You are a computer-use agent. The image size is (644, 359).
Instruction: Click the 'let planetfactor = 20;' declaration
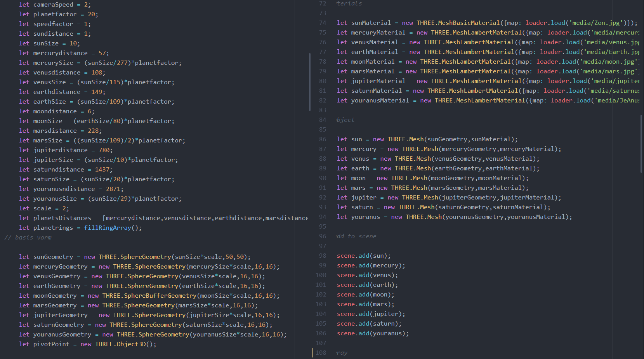[x=59, y=14]
